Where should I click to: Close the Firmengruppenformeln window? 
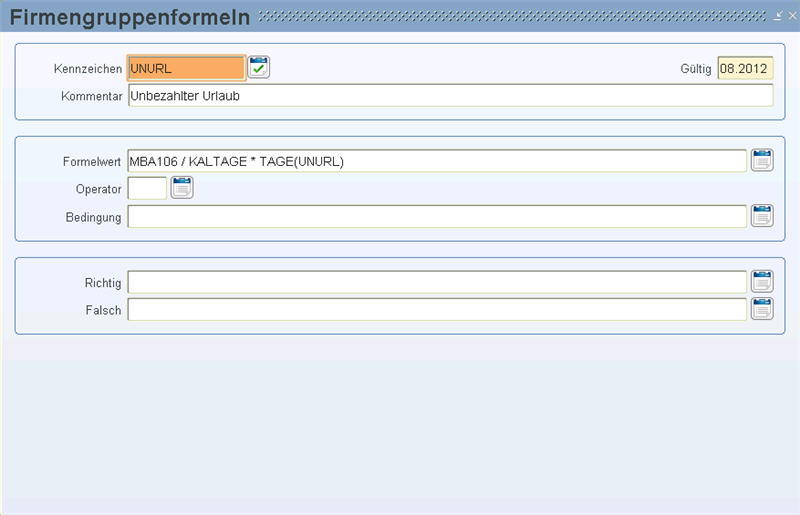pos(793,16)
